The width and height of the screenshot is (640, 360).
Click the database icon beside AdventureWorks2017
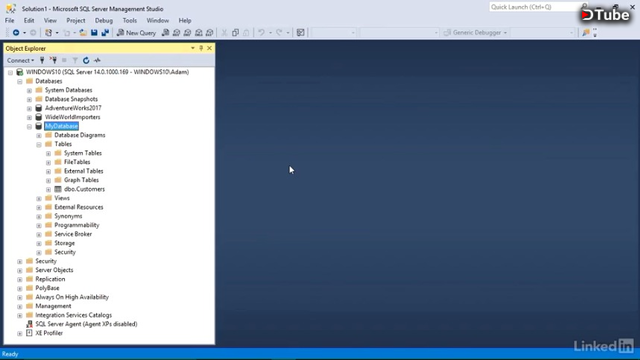(x=39, y=108)
